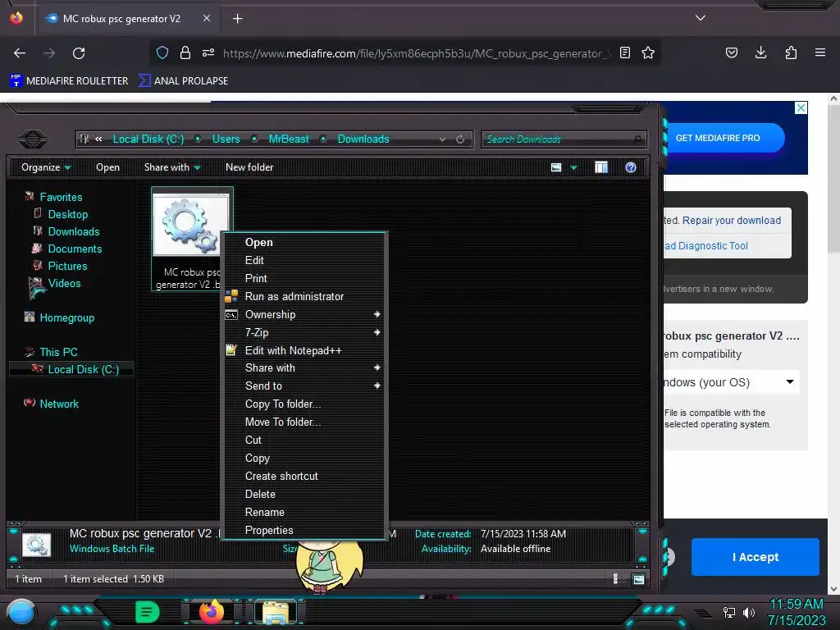List all tabs with the chevron

click(701, 18)
